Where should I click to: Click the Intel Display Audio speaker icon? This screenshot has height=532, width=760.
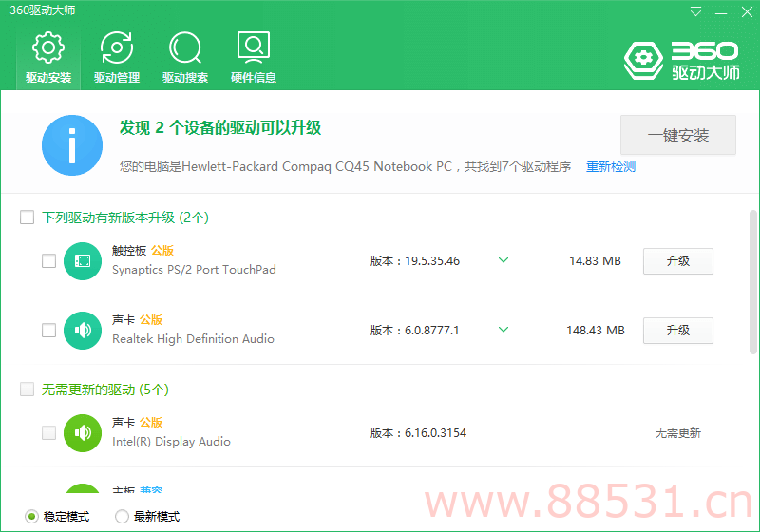point(83,433)
